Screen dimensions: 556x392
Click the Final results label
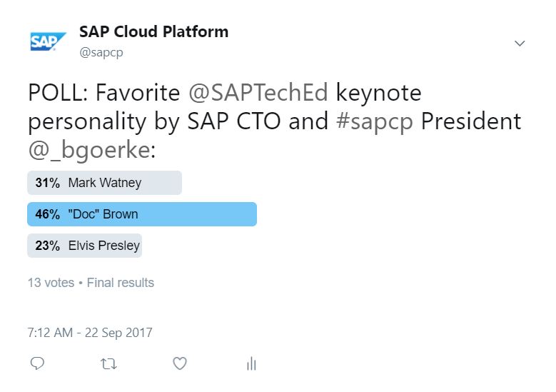[120, 283]
